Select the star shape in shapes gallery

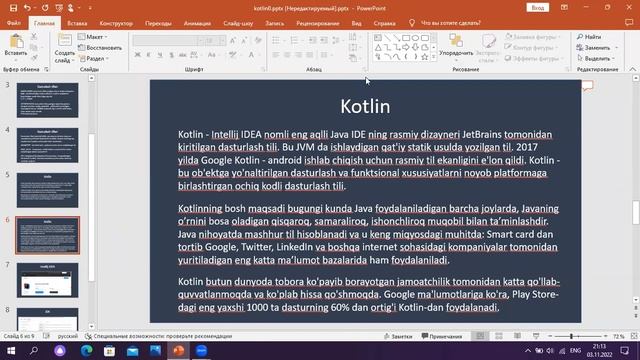click(424, 57)
